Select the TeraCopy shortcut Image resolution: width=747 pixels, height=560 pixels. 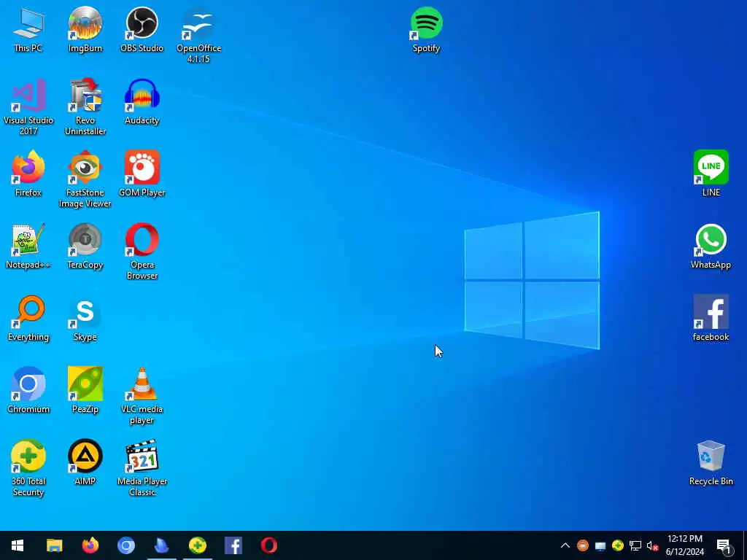pos(85,246)
